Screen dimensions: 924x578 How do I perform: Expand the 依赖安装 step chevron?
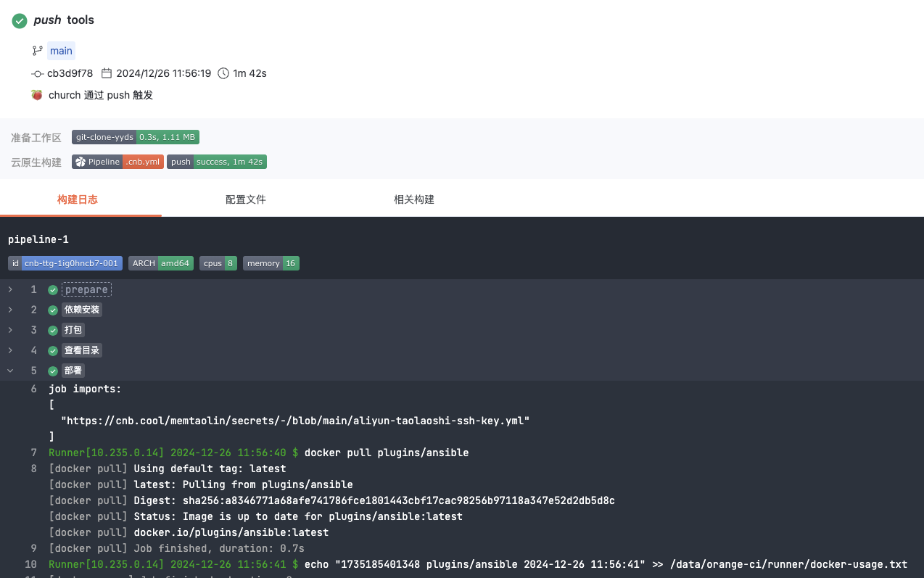click(x=10, y=310)
